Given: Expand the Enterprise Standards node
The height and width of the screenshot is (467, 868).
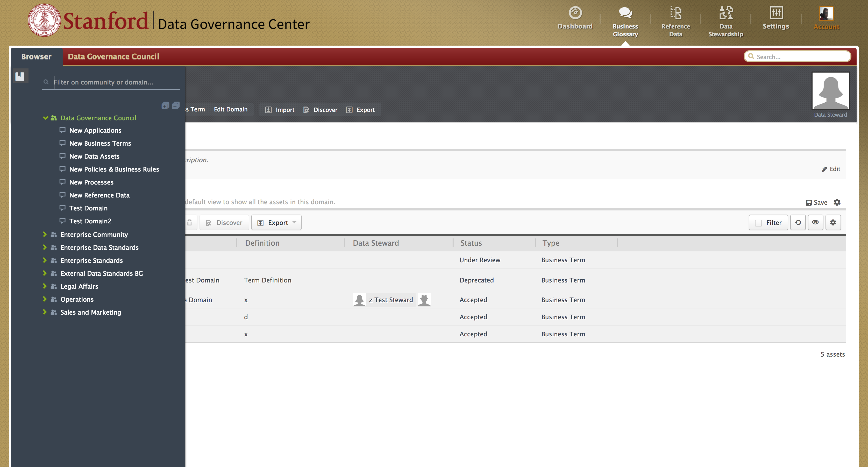Looking at the screenshot, I should tap(45, 260).
